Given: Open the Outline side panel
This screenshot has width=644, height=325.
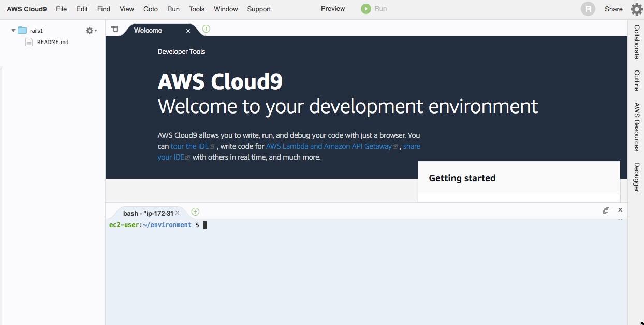Looking at the screenshot, I should 637,81.
